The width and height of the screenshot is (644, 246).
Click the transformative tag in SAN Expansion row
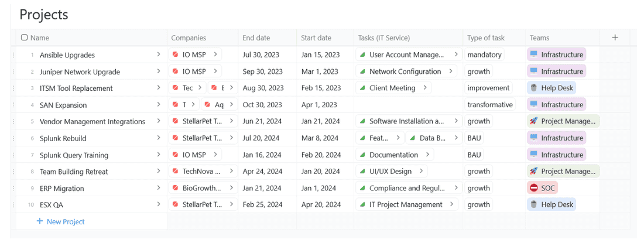pyautogui.click(x=490, y=105)
